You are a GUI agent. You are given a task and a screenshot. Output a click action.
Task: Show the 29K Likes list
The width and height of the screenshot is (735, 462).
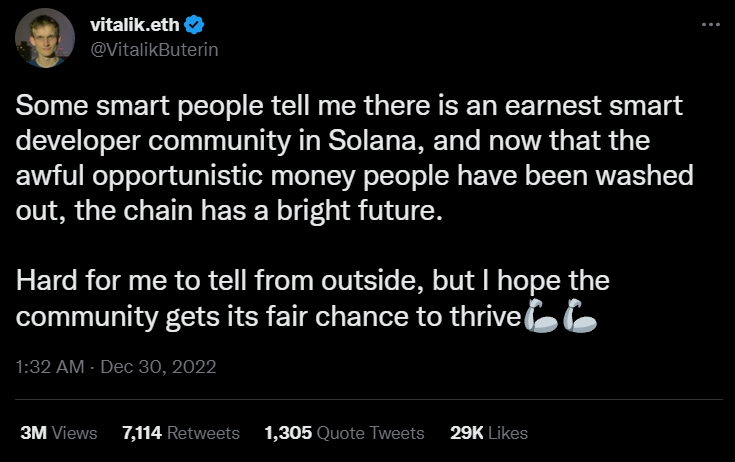[489, 433]
